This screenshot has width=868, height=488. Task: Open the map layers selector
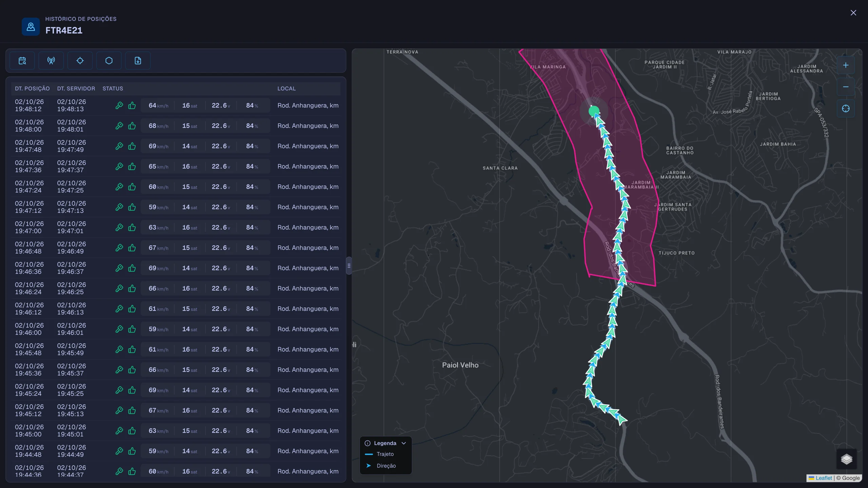point(846,459)
